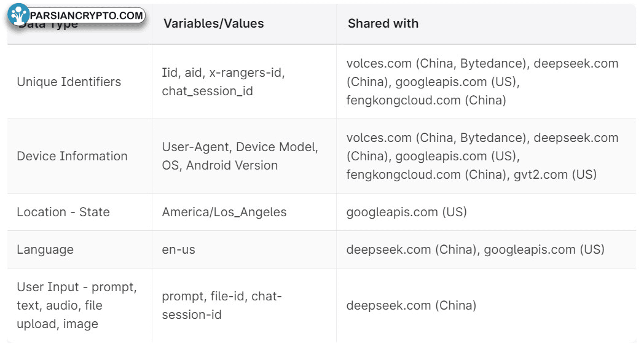Click fengkongcloud.com in Unique Identifiers row
Viewport: 644px width, 344px height.
coord(404,100)
